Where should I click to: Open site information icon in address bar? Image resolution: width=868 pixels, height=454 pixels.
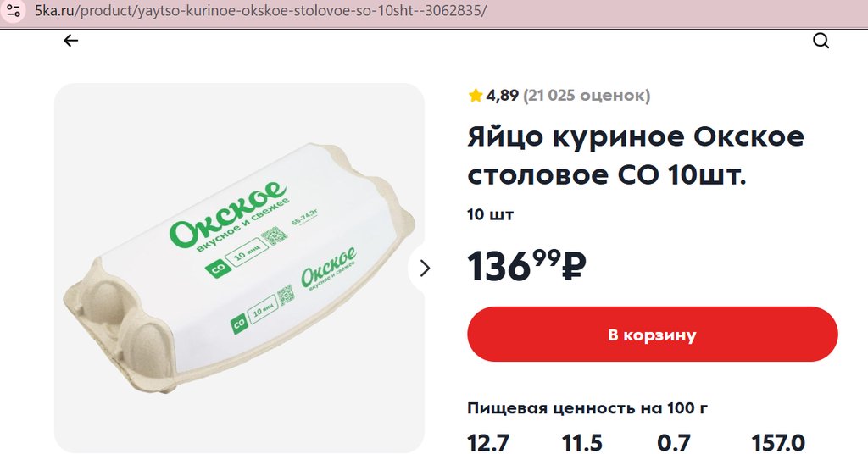(14, 11)
